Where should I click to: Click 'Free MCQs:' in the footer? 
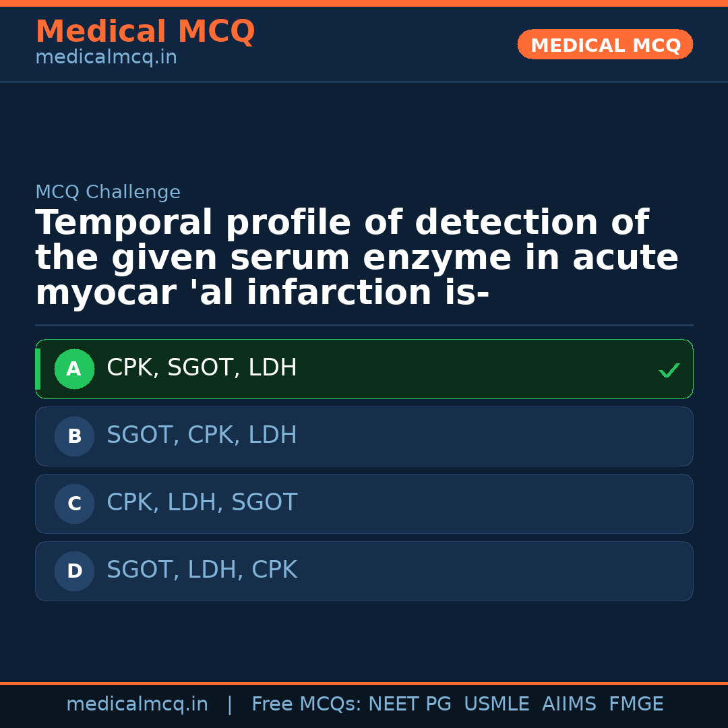tap(307, 704)
